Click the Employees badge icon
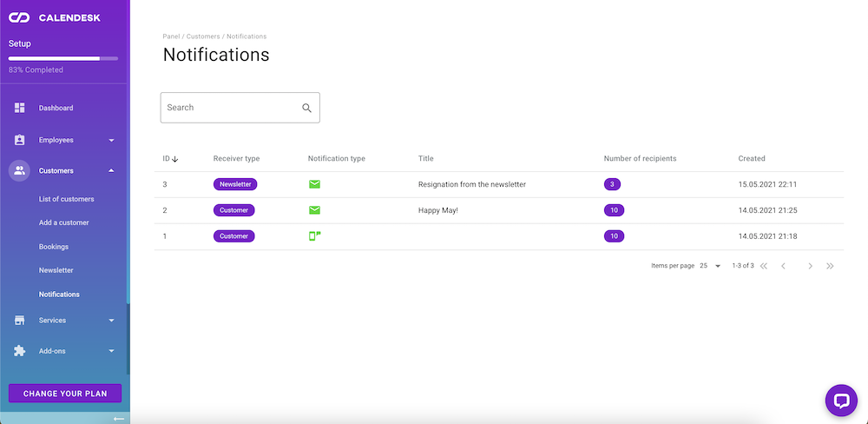 tap(19, 140)
